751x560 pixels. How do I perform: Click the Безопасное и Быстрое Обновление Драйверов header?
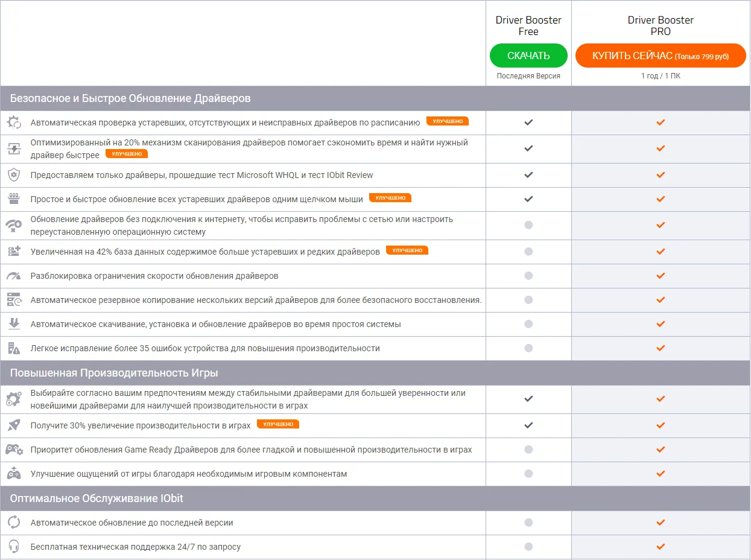pyautogui.click(x=130, y=98)
